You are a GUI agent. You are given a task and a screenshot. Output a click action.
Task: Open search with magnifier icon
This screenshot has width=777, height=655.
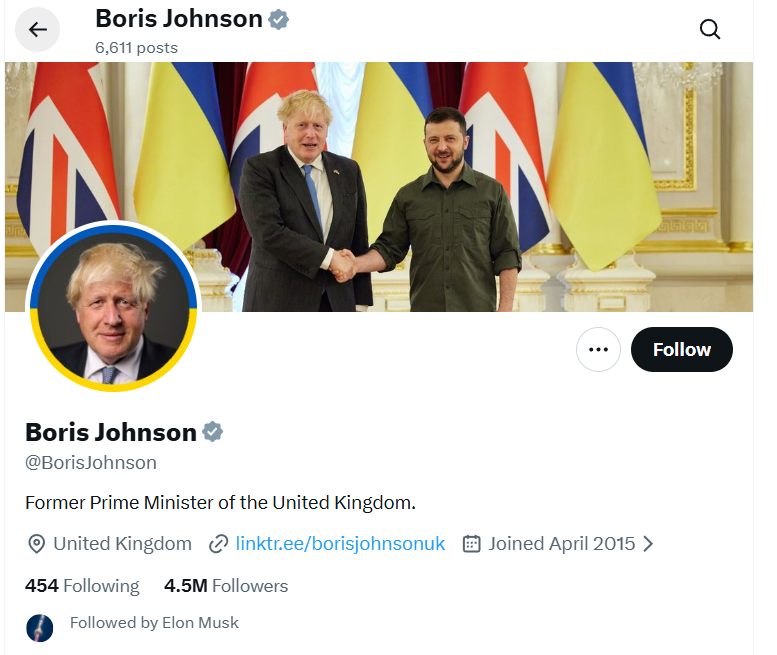[x=710, y=30]
